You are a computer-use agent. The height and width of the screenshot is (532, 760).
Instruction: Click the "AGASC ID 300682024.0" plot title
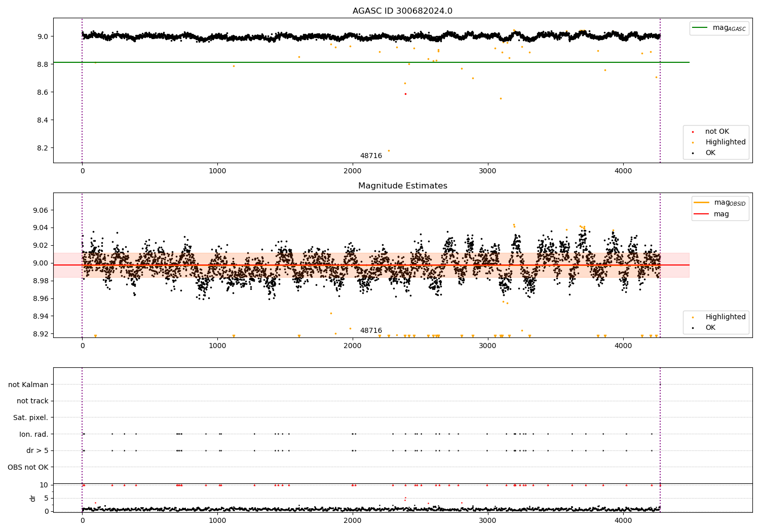click(402, 11)
